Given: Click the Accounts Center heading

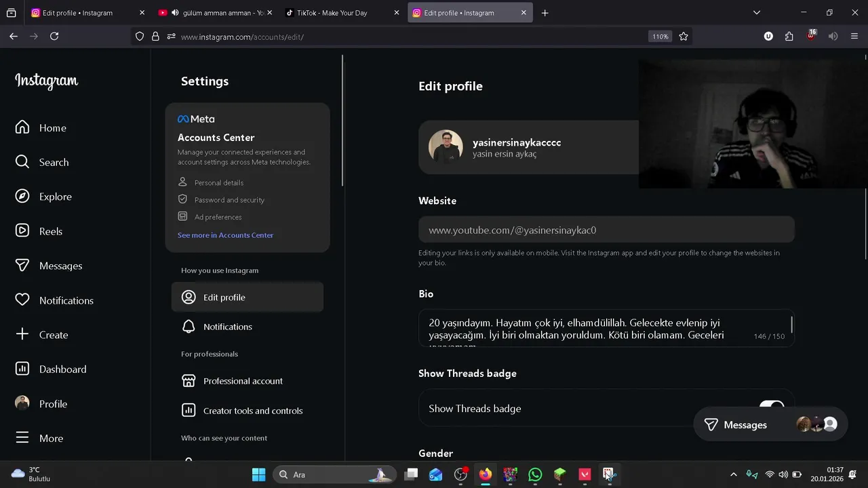Looking at the screenshot, I should 216,138.
